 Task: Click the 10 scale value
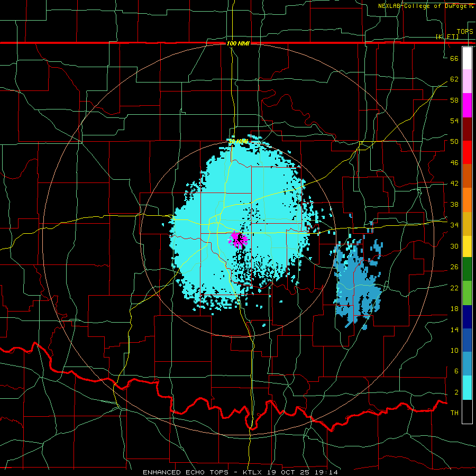tap(454, 350)
